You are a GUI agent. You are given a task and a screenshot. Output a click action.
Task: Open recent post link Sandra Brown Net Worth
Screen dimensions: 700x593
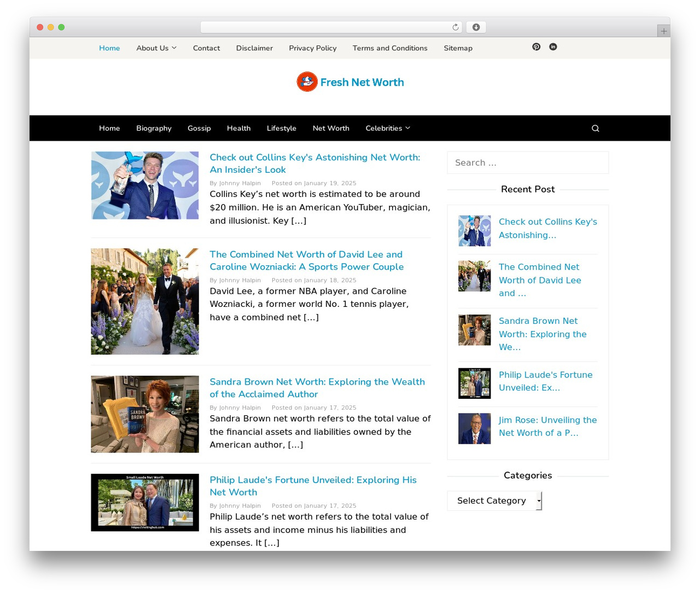[x=542, y=334]
